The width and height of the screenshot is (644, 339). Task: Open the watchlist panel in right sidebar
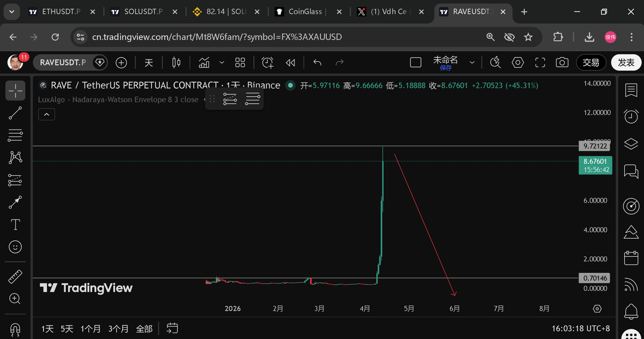point(631,90)
